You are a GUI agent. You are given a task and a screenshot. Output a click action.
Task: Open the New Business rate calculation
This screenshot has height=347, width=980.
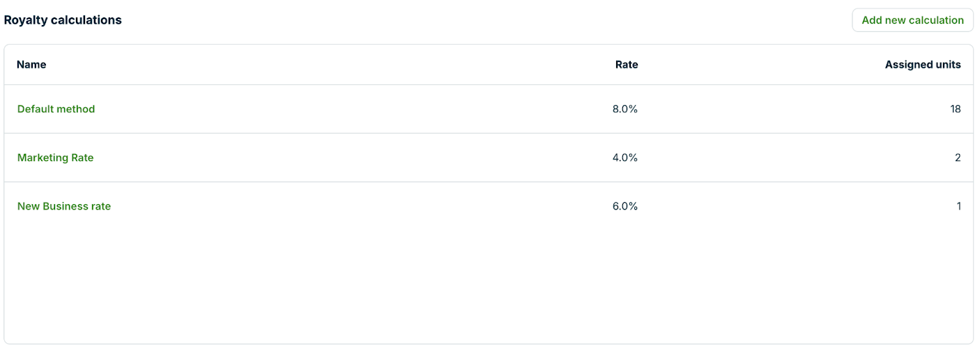[x=64, y=206]
